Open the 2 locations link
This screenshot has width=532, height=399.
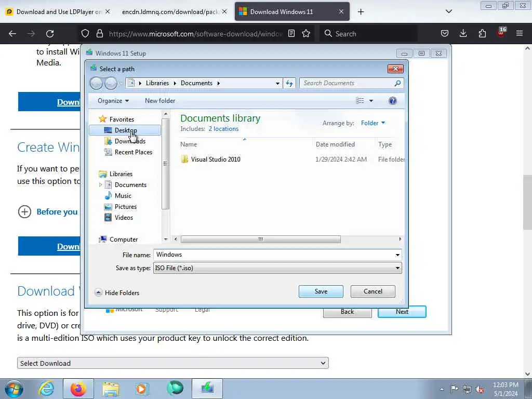pos(223,129)
